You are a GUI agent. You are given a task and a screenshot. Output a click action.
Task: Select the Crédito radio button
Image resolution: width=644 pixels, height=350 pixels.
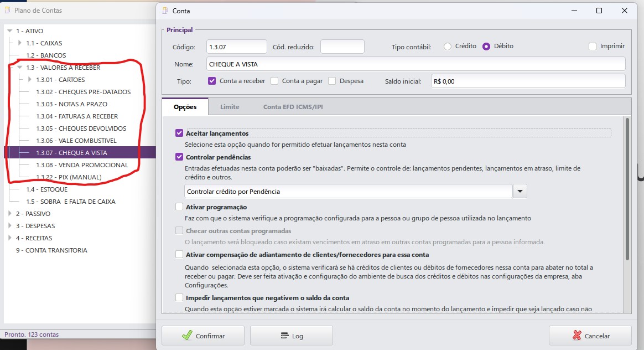coord(448,47)
